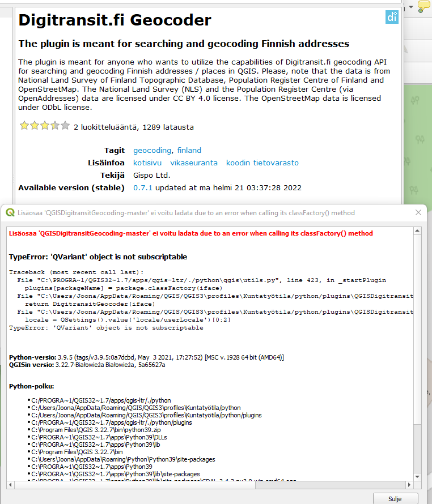Screen dimensions: 432x504
Task: Click the horizontal scrollbar thumb in the error dialog
Action: coord(135,485)
